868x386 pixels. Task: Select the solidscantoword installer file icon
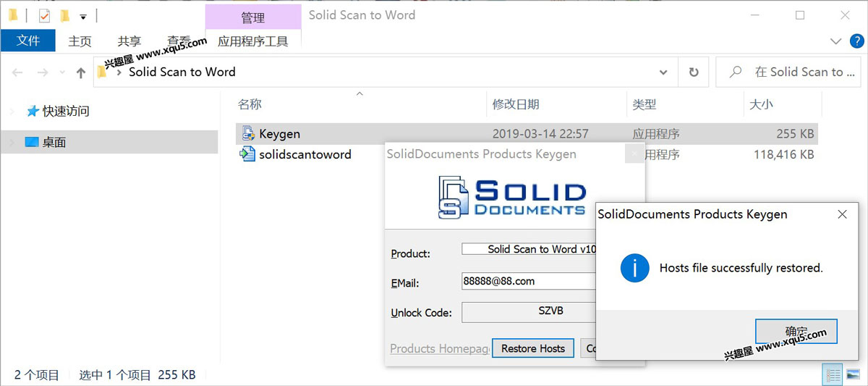point(248,154)
